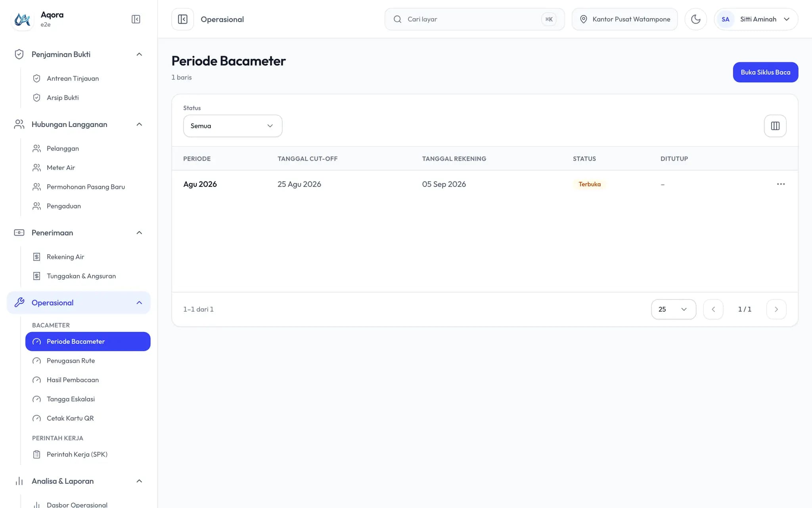The height and width of the screenshot is (508, 812).
Task: Collapse the Penerimaan section
Action: point(139,233)
